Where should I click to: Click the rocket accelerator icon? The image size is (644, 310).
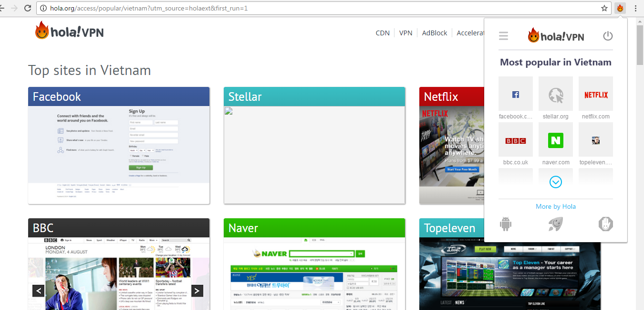coord(555,224)
